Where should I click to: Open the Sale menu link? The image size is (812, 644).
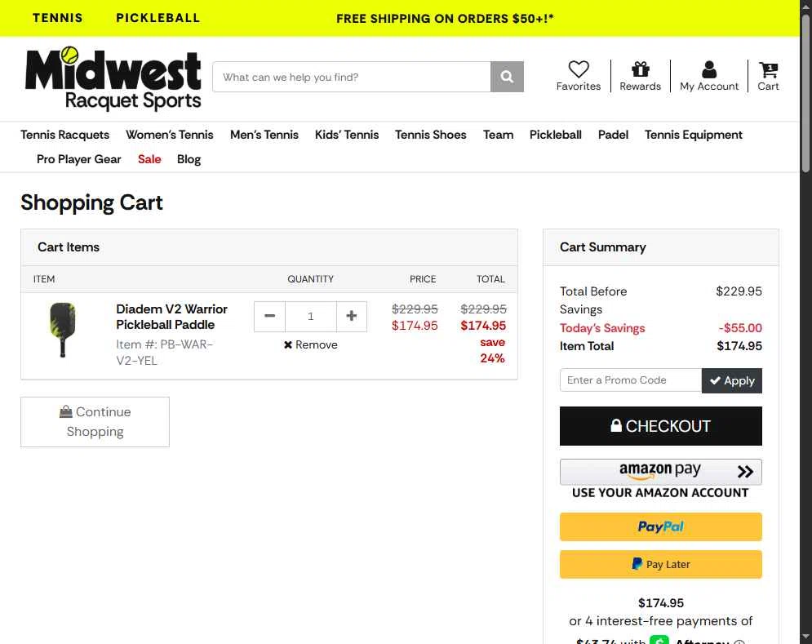[149, 160]
